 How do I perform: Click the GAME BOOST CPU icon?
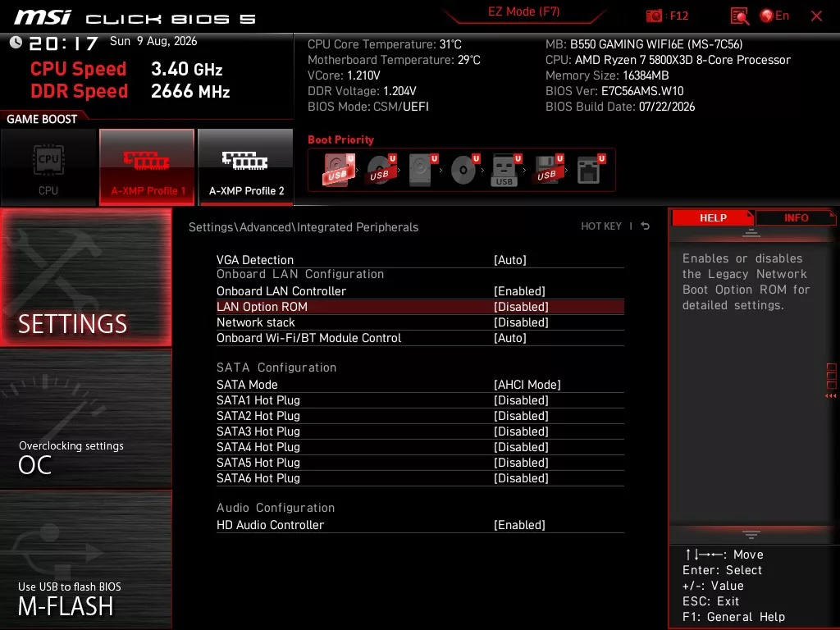pyautogui.click(x=48, y=167)
